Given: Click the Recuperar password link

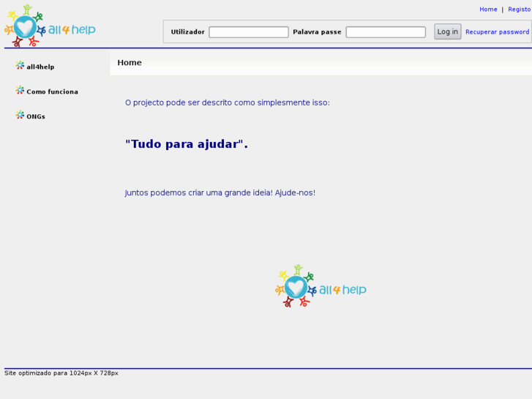Looking at the screenshot, I should coord(497,32).
